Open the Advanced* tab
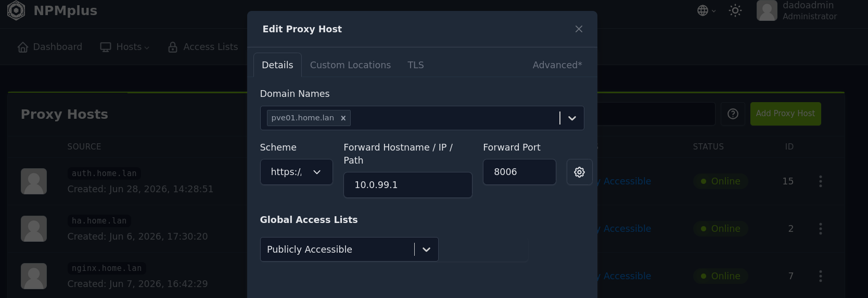The image size is (868, 298). (x=557, y=65)
